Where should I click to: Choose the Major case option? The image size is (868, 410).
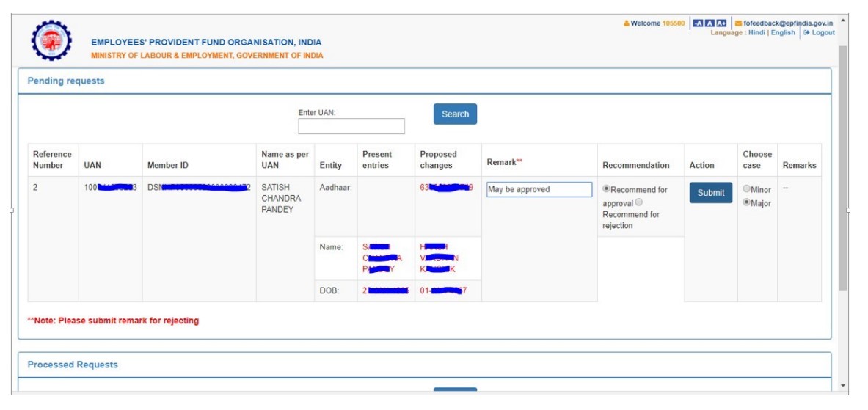[747, 203]
